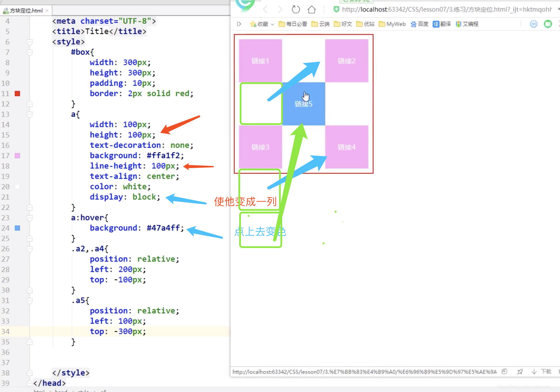The width and height of the screenshot is (560, 392).
Task: Open white color swatch on line 20
Action: click(x=18, y=187)
